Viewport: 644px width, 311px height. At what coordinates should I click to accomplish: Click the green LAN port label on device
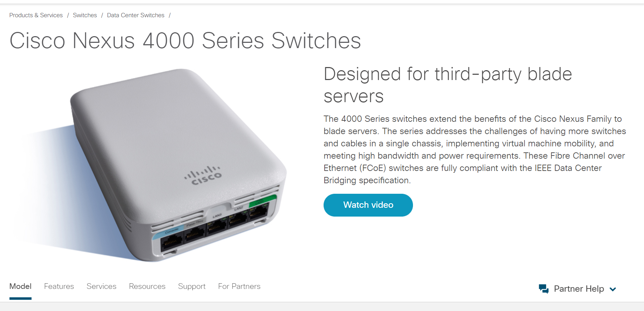[x=262, y=201]
